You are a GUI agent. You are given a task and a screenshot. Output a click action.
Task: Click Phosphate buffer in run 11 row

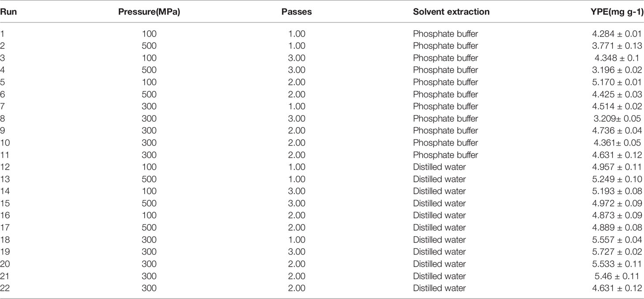[x=446, y=155]
